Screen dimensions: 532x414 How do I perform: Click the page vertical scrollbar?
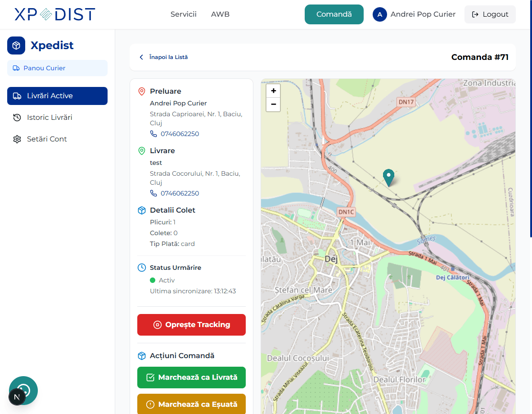(x=531, y=119)
